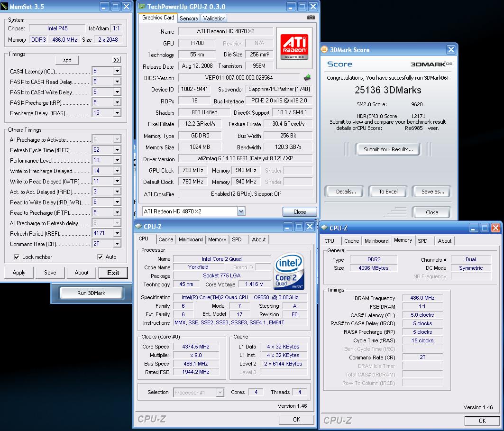
Task: Click the Core Speed value 4374.5 MHz
Action: pos(196,347)
